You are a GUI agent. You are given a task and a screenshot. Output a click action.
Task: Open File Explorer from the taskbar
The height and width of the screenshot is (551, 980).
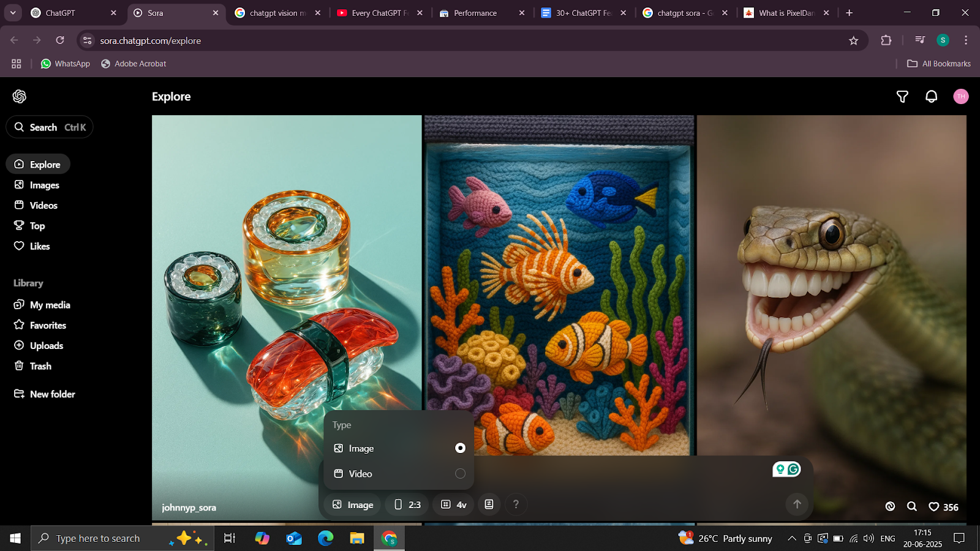click(x=357, y=538)
